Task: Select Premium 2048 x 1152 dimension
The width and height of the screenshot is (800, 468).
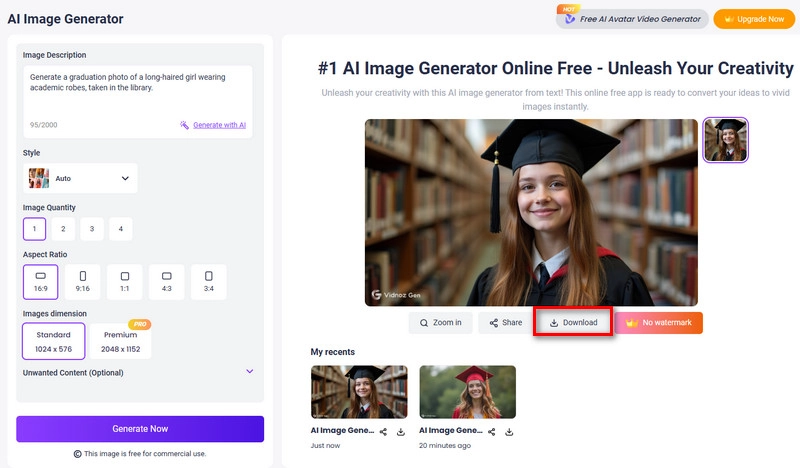Action: [x=120, y=341]
